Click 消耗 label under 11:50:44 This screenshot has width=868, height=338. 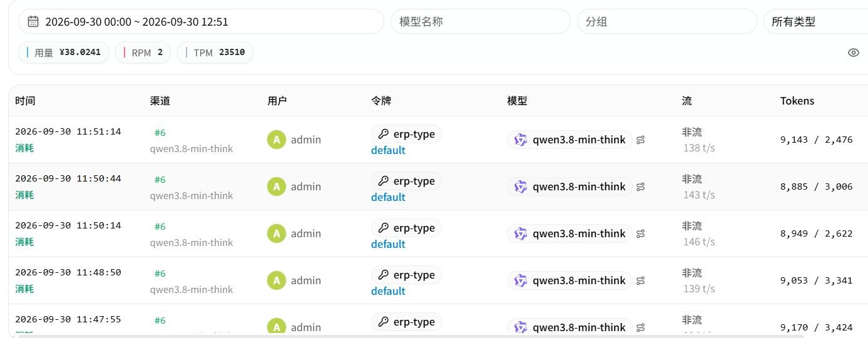tap(24, 195)
